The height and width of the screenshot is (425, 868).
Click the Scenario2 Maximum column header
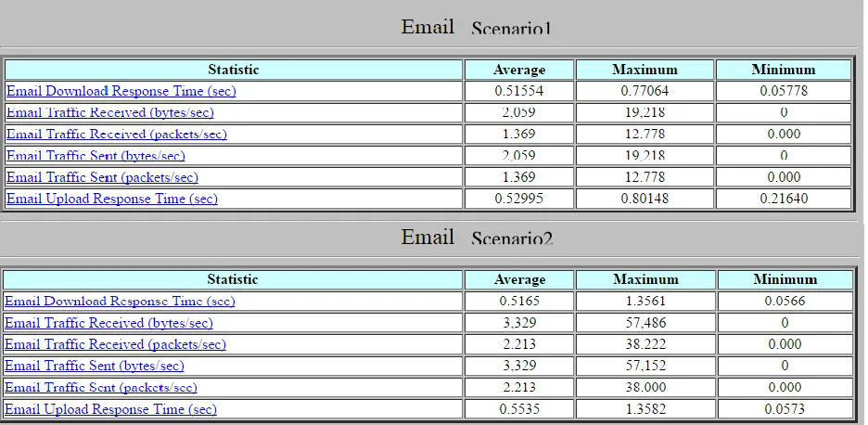pyautogui.click(x=645, y=280)
